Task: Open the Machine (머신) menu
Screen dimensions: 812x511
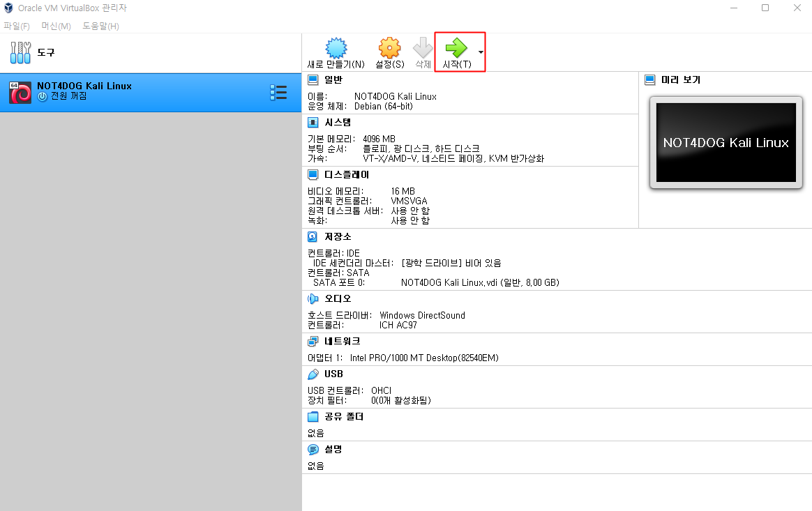Action: [56, 26]
